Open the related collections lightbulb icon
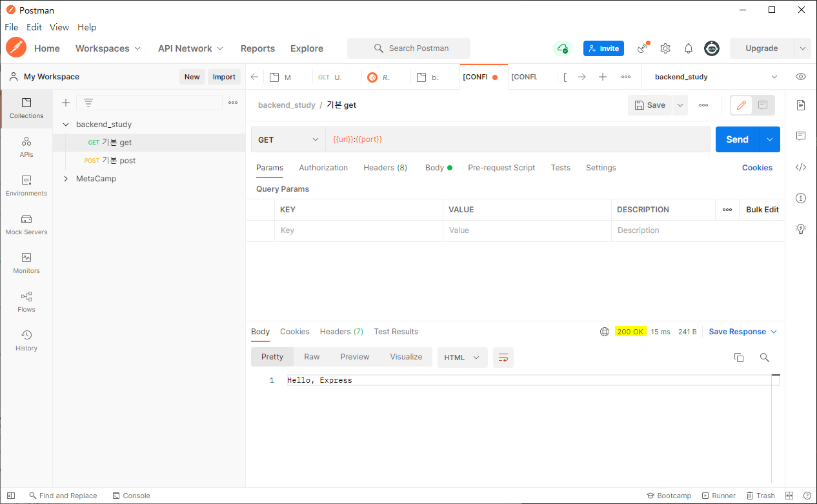Viewport: 817px width, 504px height. (801, 229)
